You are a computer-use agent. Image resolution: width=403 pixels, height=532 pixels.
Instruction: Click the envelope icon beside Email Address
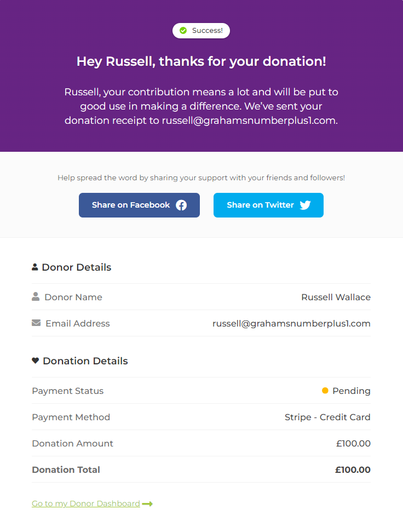(36, 323)
